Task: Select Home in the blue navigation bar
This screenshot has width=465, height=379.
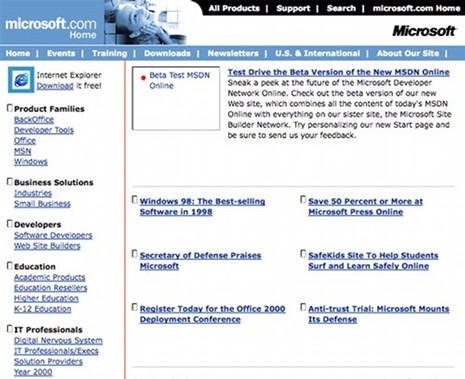Action: pos(18,53)
